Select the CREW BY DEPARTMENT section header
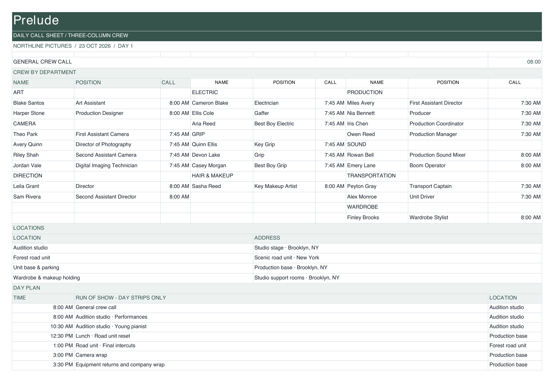Viewport: 554px width, 392px height. coord(277,72)
